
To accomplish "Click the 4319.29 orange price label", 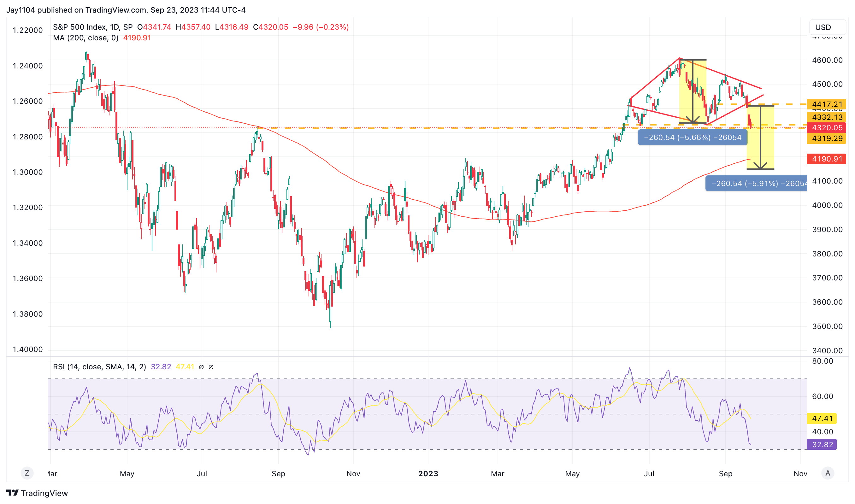I will coord(827,138).
